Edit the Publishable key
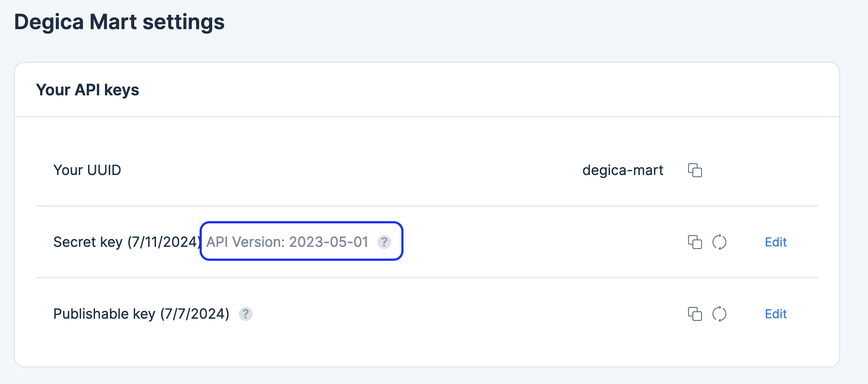868x384 pixels. point(776,314)
